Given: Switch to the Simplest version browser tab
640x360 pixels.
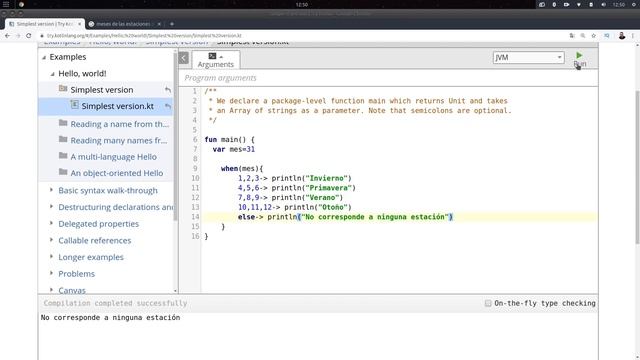Looking at the screenshot, I should (x=45, y=24).
